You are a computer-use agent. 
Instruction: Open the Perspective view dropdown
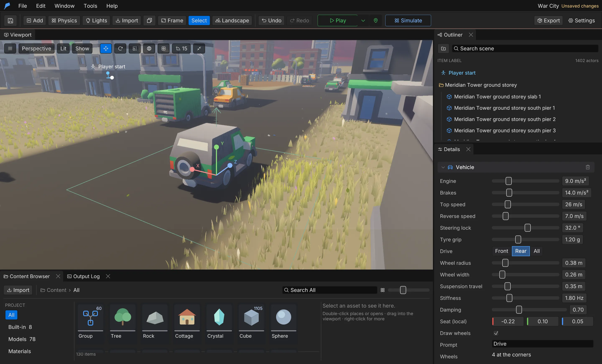[x=36, y=49]
